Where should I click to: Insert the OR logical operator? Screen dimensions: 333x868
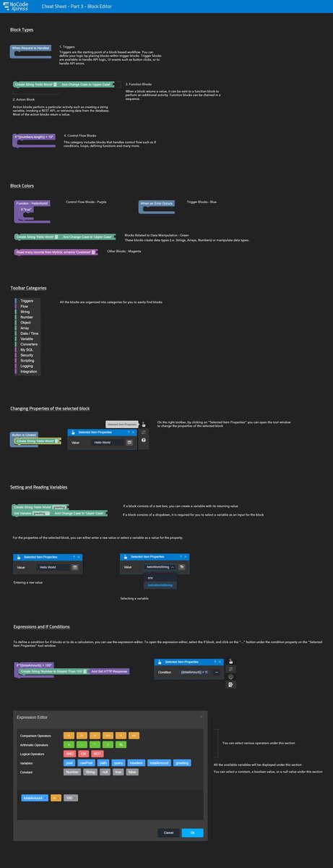point(84,754)
